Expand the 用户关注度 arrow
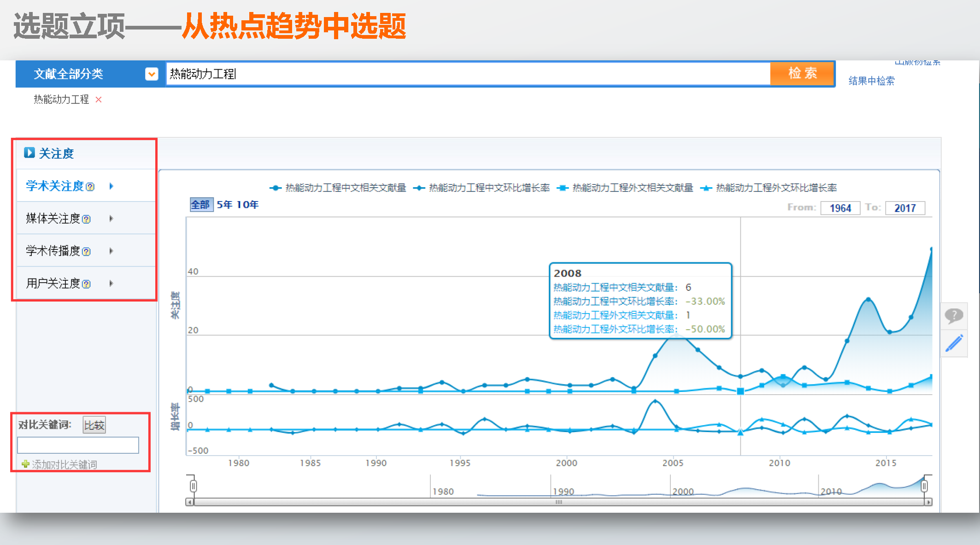 [x=111, y=283]
